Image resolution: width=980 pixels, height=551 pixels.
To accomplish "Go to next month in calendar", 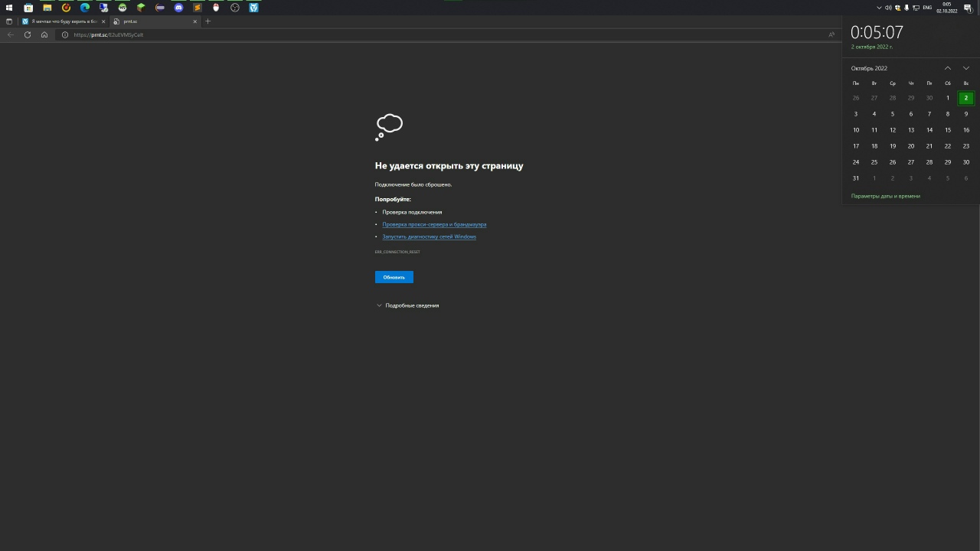I will point(966,68).
